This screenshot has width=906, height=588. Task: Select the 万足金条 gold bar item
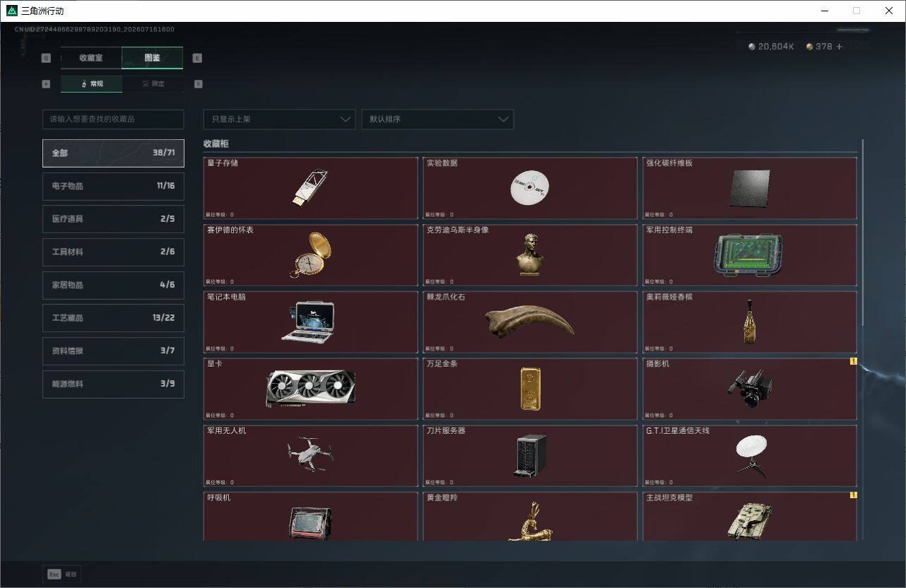point(530,389)
